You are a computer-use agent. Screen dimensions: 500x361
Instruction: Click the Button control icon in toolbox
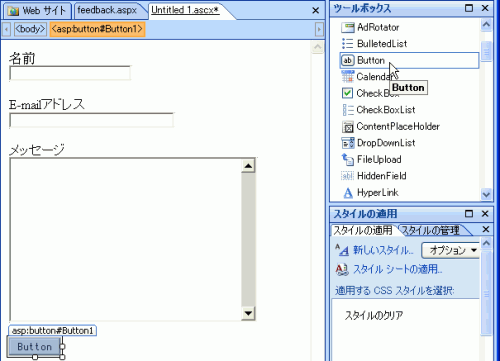[x=347, y=60]
